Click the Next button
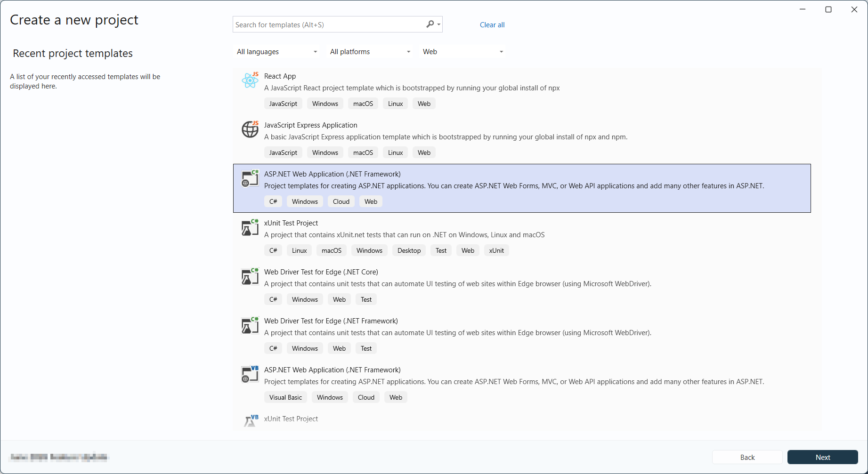This screenshot has height=474, width=868. tap(823, 457)
